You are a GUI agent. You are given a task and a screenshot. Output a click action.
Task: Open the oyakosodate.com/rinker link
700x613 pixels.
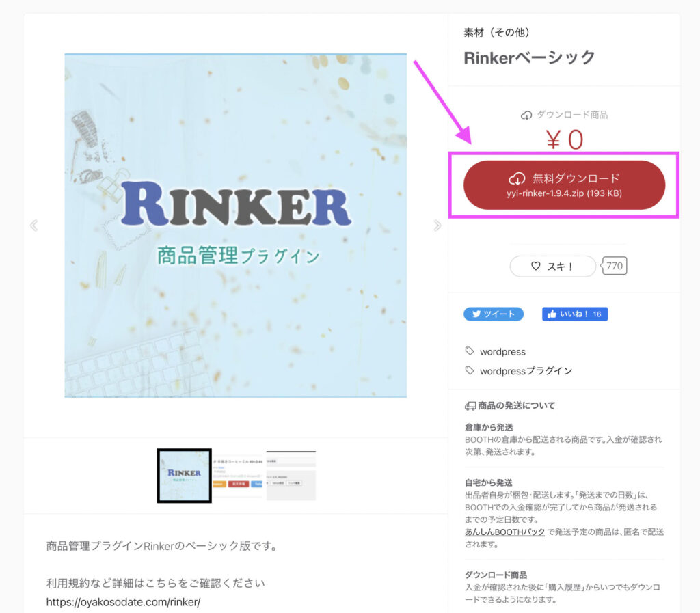[123, 602]
